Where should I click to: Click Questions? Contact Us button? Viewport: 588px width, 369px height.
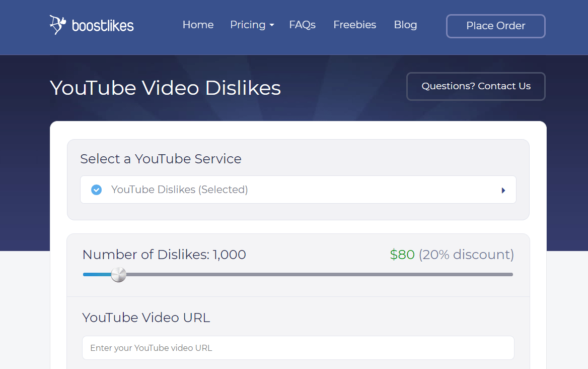click(476, 86)
